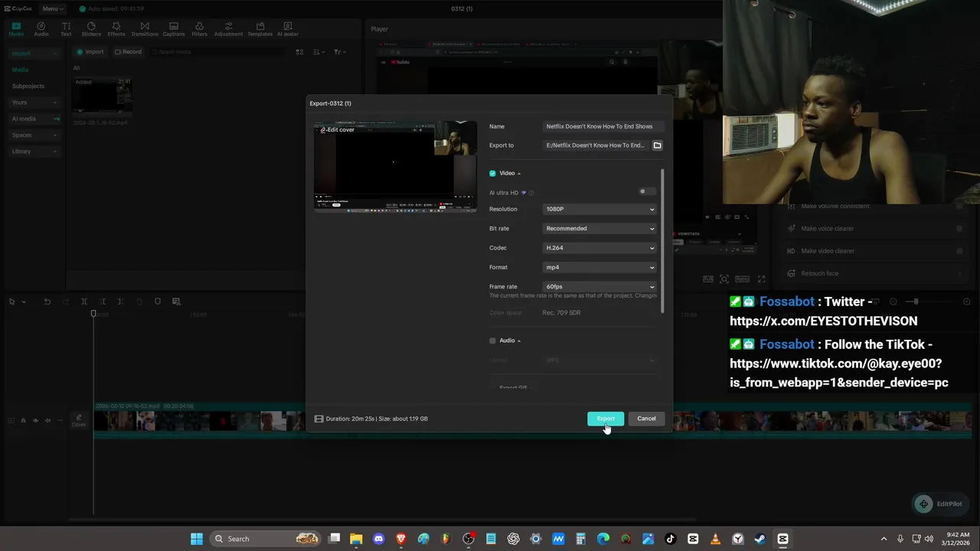Click the Windows Start button
Image resolution: width=980 pixels, height=551 pixels.
197,539
